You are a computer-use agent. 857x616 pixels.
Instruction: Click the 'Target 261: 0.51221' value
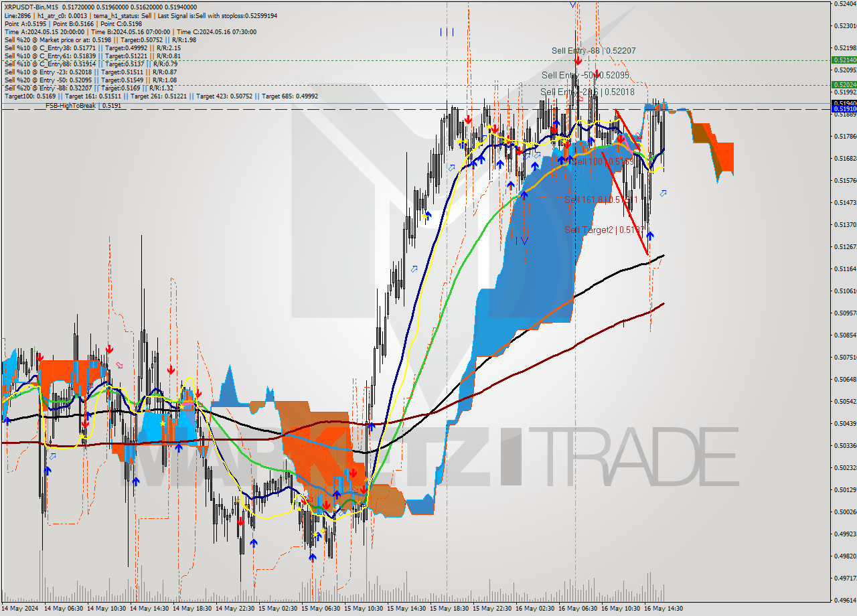coord(158,96)
